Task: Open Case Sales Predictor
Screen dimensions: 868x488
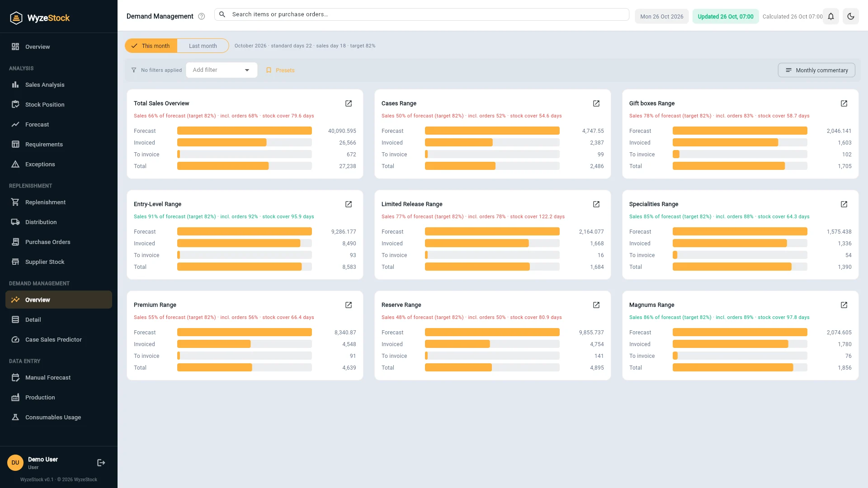Action: [x=59, y=339]
